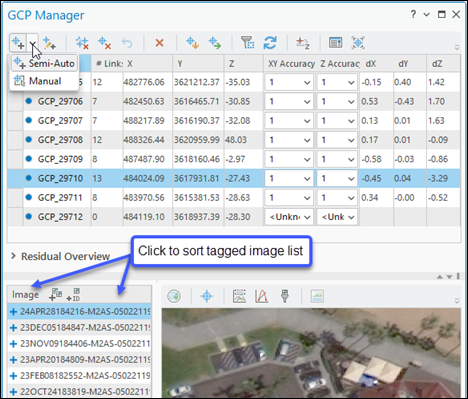Select the GCP_29707 row label
Viewport: 468px width, 399px height.
point(60,121)
